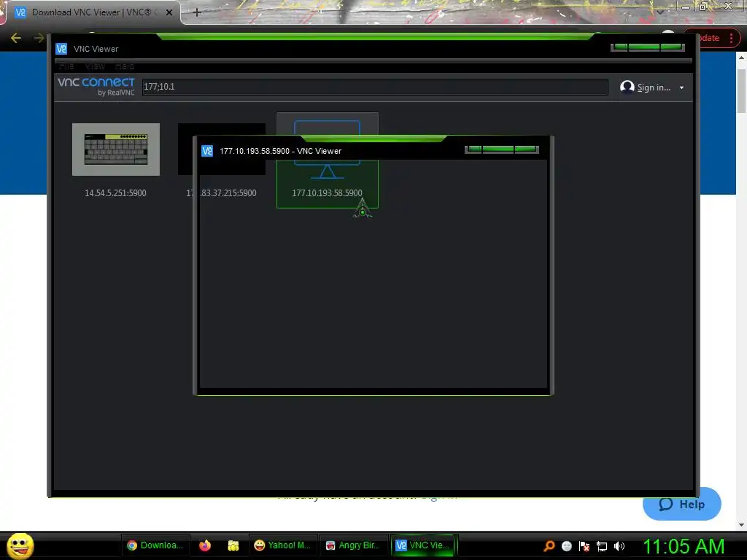Open a new browser tab
The image size is (747, 560).
(x=197, y=12)
